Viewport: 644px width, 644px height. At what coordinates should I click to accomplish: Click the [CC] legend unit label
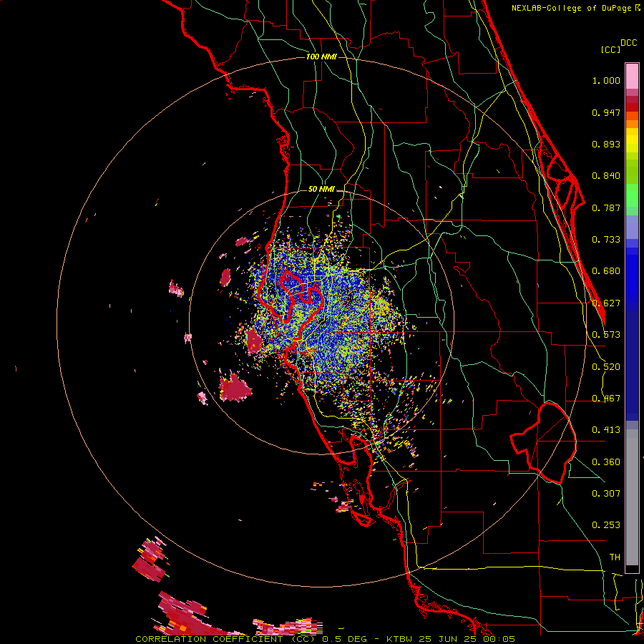tap(610, 49)
